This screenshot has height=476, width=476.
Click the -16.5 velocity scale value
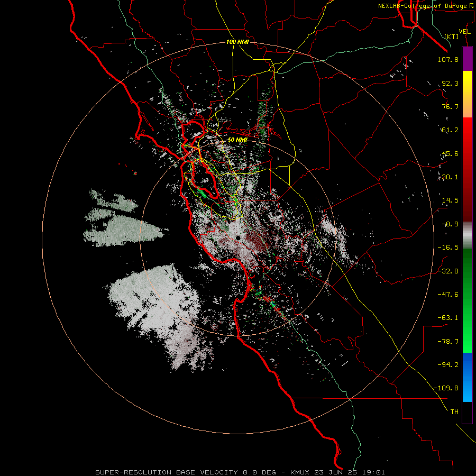448,248
